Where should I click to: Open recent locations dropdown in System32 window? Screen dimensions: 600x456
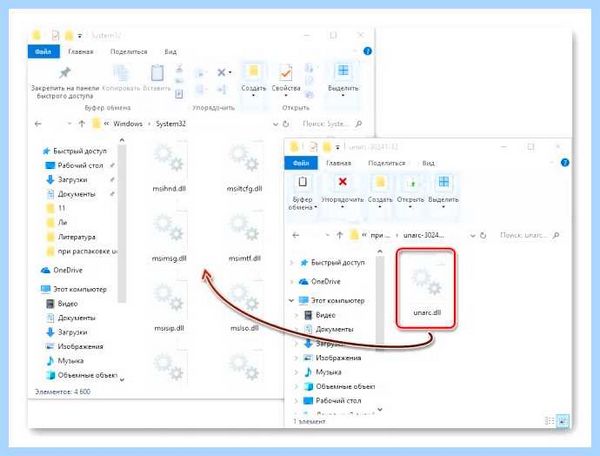[69, 124]
